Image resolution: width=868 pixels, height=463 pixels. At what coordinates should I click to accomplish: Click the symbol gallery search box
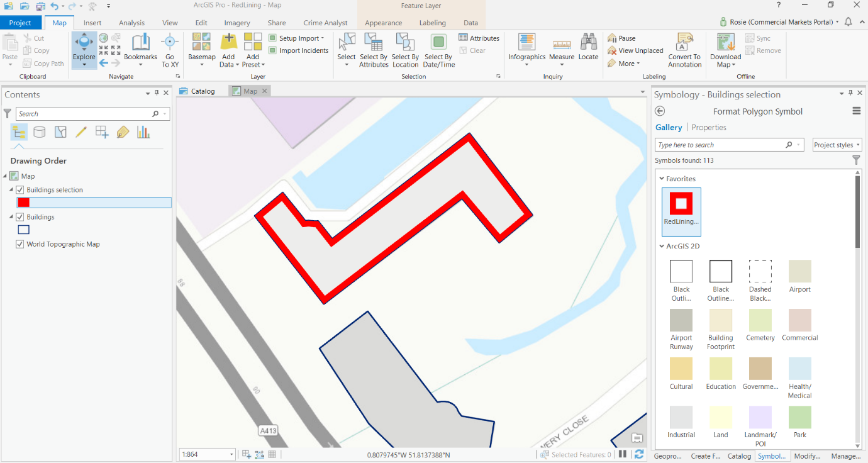729,145
